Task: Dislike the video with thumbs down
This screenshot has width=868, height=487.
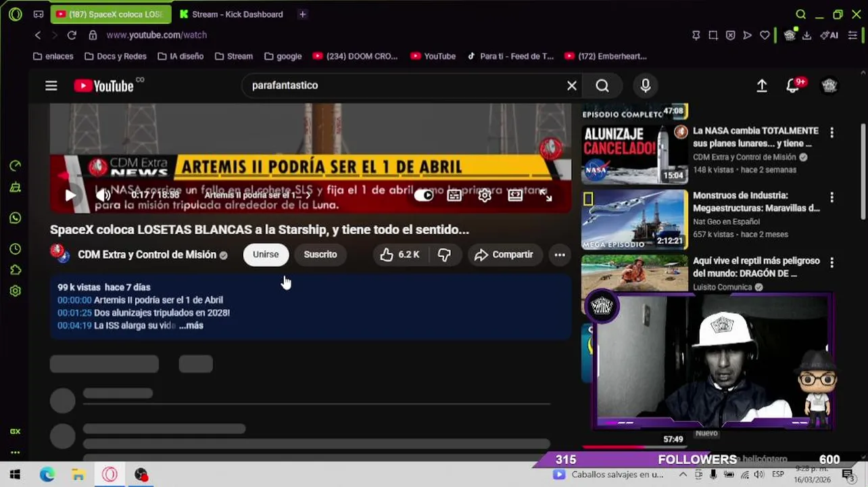Action: point(444,254)
